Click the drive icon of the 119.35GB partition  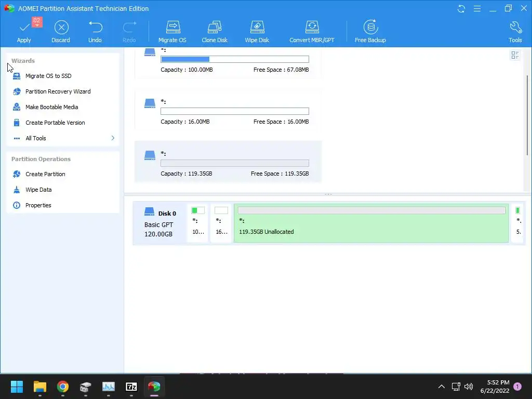(x=150, y=155)
